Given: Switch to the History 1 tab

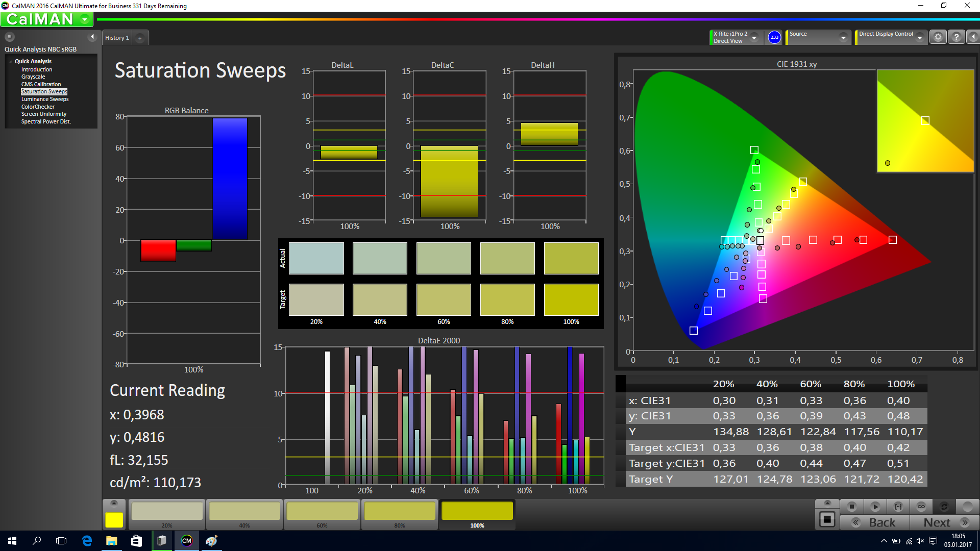Looking at the screenshot, I should 117,38.
